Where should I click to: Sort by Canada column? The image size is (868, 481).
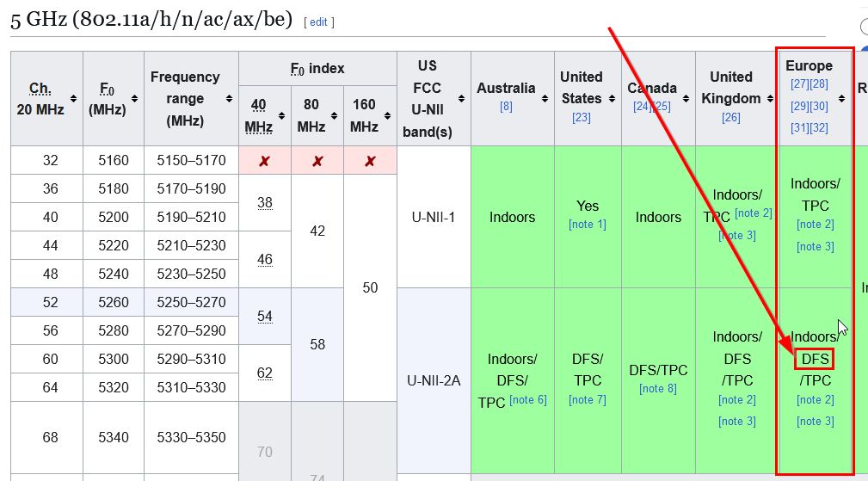pyautogui.click(x=686, y=99)
